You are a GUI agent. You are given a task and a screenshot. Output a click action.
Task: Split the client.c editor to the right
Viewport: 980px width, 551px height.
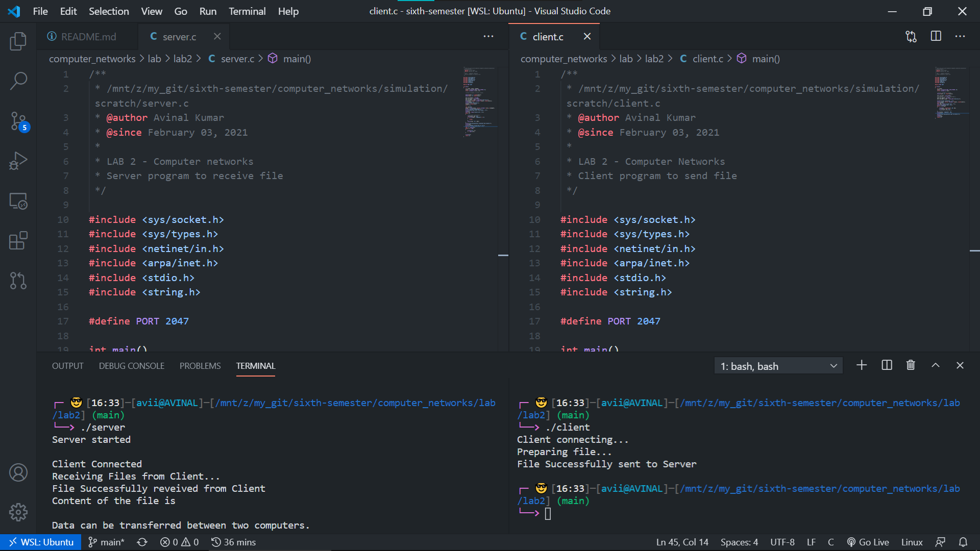pos(936,37)
